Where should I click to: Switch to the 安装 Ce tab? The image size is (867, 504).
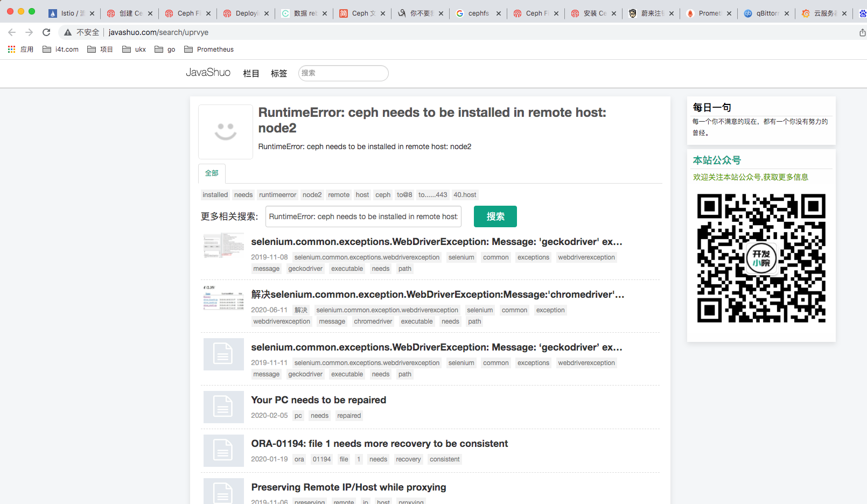pos(595,13)
